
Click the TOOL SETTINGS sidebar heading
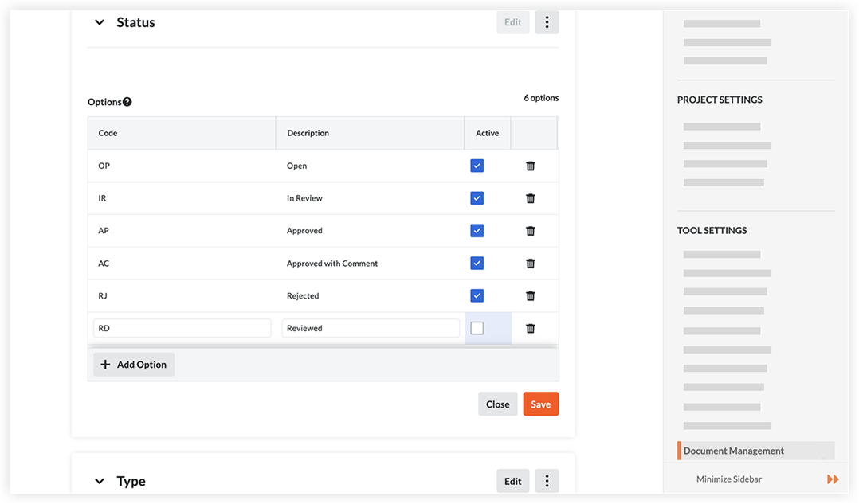pos(712,230)
